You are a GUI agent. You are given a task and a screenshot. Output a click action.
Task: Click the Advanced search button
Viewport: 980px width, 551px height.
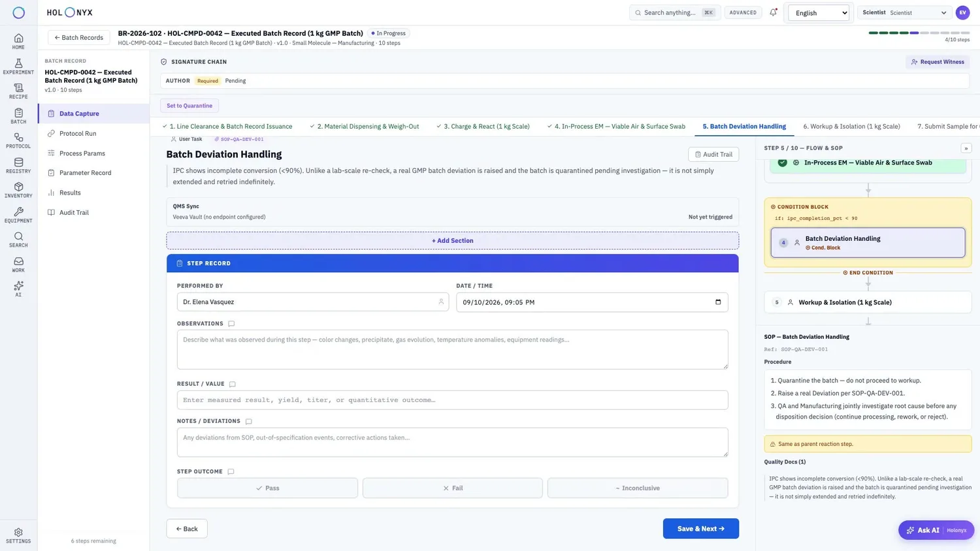(743, 12)
